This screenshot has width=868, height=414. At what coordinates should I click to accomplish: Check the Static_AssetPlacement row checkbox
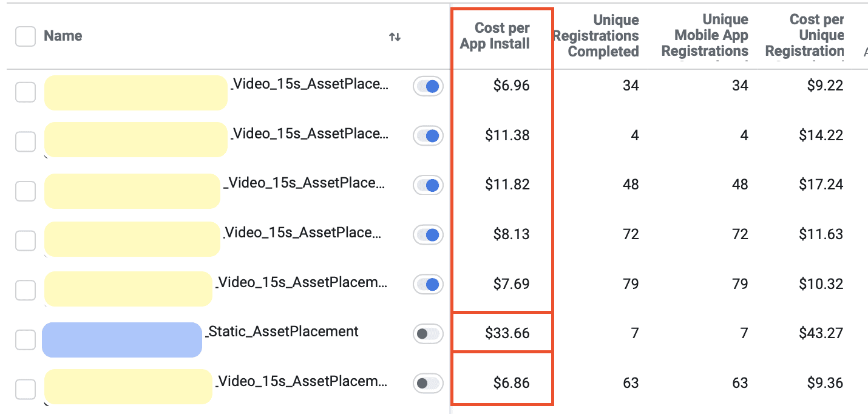pyautogui.click(x=25, y=340)
